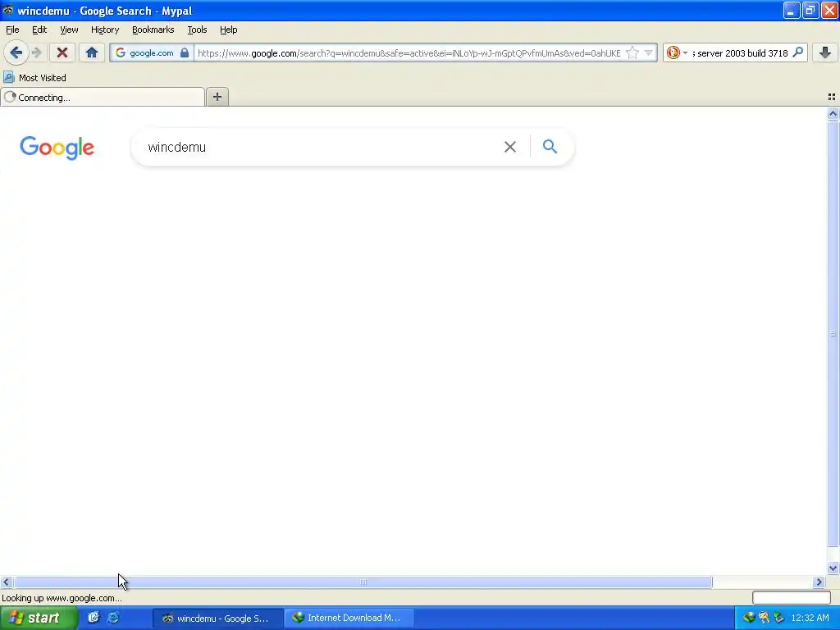Go to the home page
840x630 pixels.
(92, 52)
